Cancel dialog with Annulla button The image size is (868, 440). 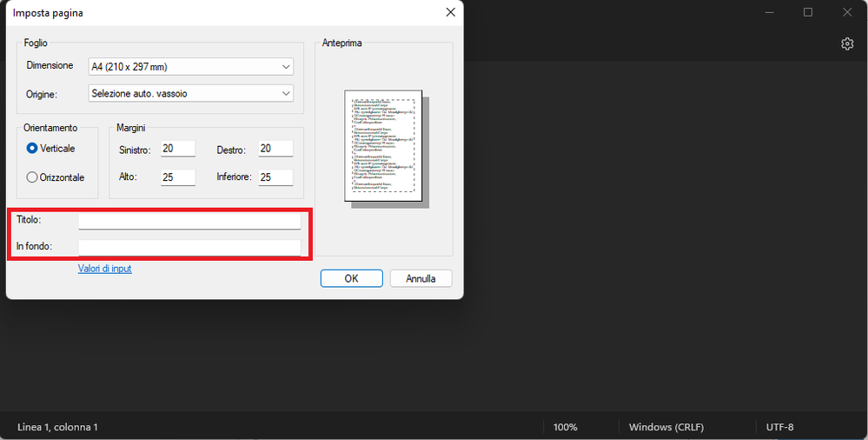pyautogui.click(x=421, y=278)
